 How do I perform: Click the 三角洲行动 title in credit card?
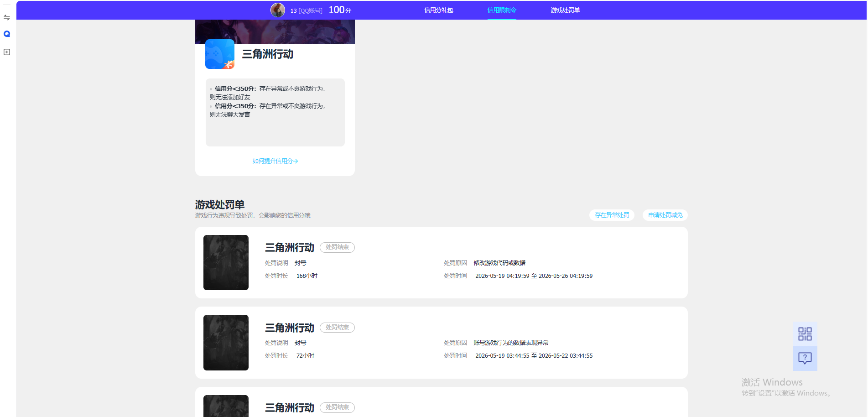268,54
